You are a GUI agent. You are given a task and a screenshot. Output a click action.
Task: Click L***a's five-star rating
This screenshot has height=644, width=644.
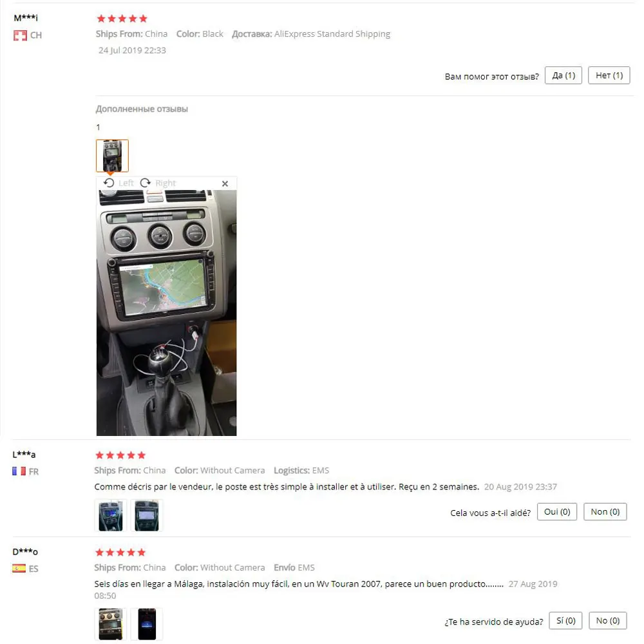pyautogui.click(x=120, y=455)
